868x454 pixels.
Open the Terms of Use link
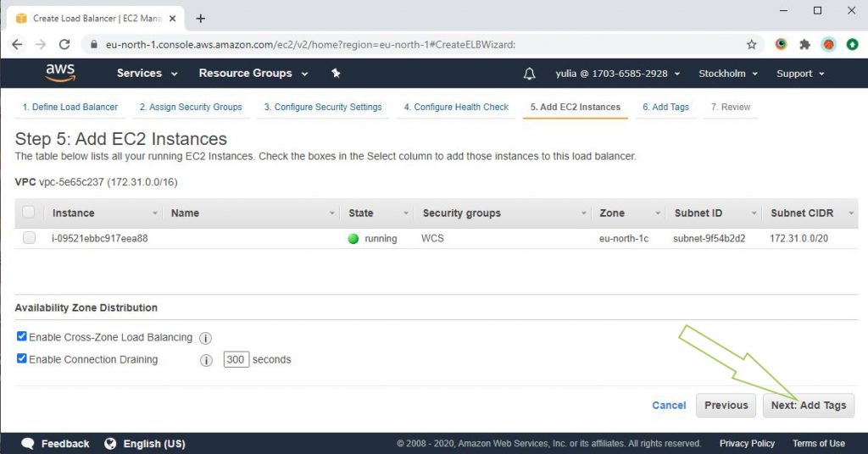click(818, 444)
